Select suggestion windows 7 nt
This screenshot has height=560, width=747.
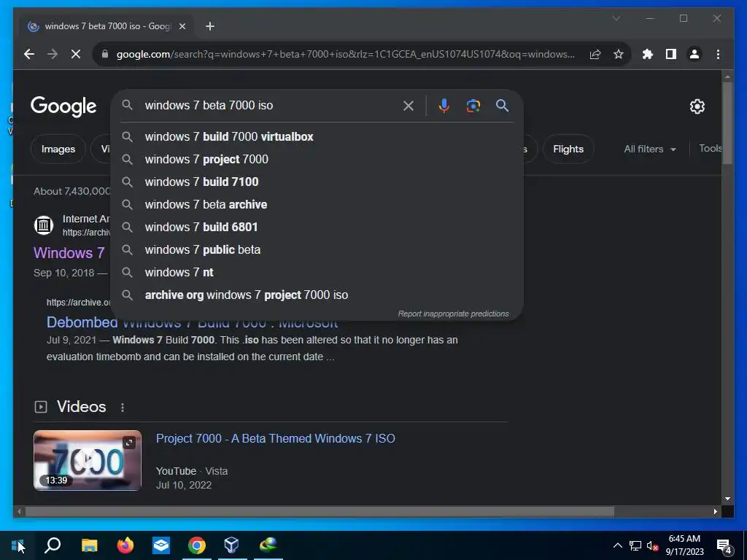(x=317, y=273)
